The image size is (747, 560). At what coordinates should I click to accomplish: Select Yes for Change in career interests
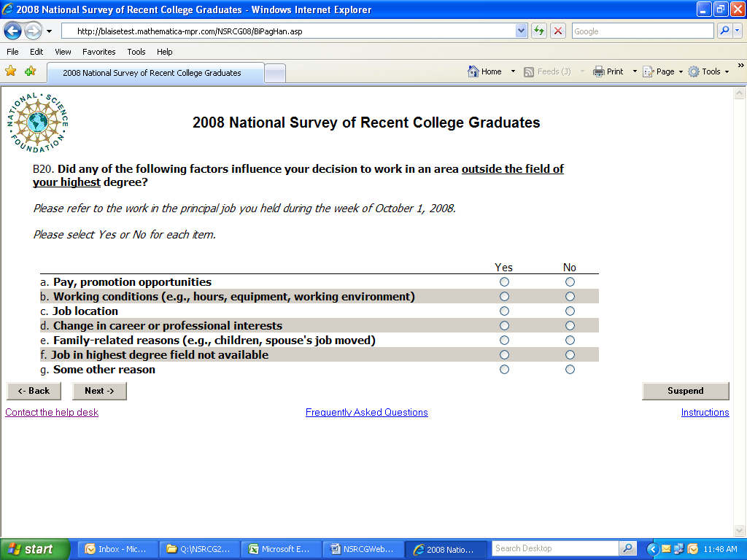click(504, 326)
